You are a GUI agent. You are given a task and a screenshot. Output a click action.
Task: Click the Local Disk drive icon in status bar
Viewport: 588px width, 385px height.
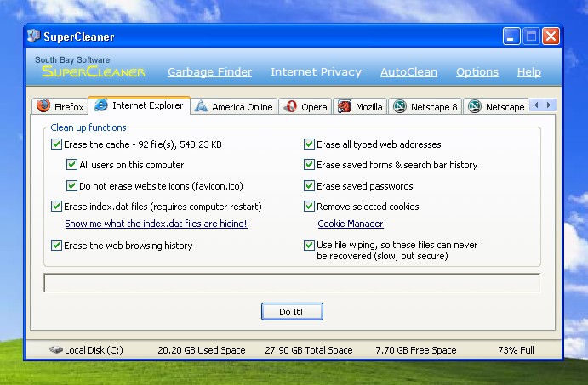[56, 350]
